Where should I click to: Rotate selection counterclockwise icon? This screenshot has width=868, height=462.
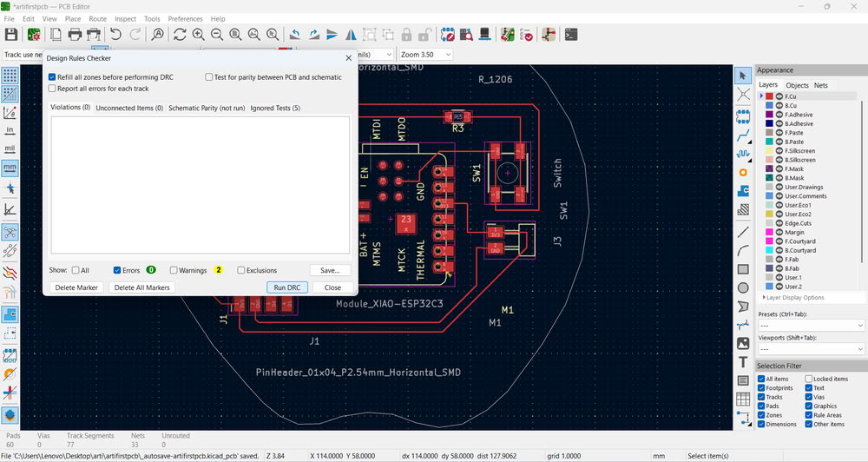point(295,35)
